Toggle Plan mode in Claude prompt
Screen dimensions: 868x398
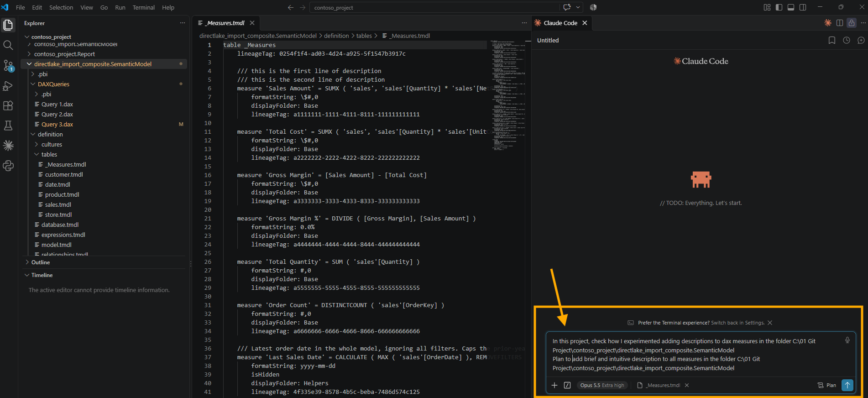(x=827, y=385)
